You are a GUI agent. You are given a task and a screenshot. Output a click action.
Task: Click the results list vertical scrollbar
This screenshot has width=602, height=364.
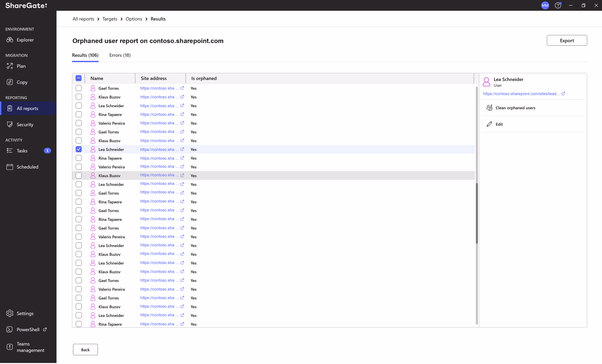coord(477,213)
